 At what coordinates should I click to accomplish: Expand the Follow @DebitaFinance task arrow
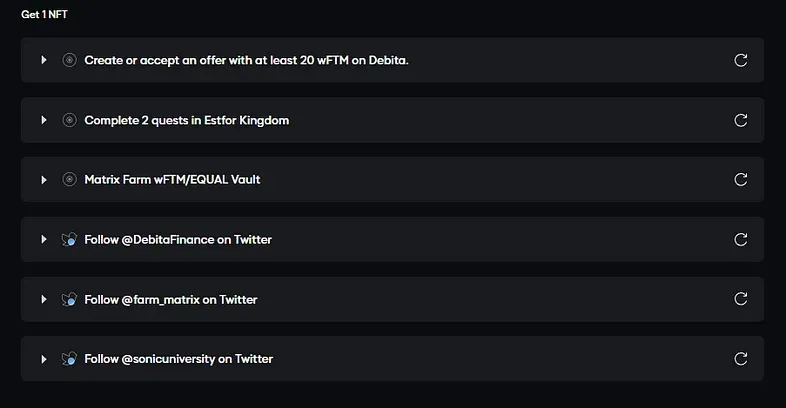pos(44,240)
